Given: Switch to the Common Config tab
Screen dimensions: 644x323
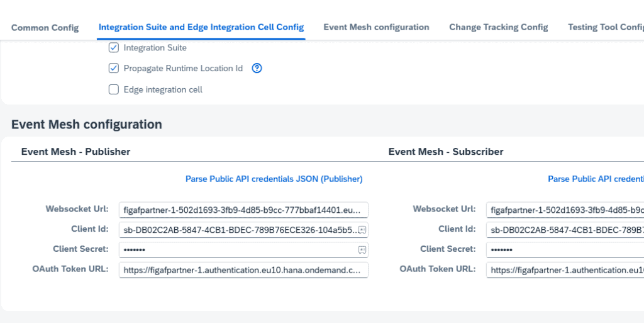Looking at the screenshot, I should coord(45,28).
